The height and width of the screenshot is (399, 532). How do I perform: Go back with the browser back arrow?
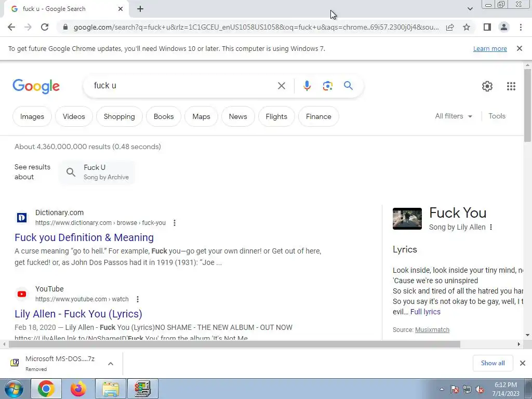[x=11, y=27]
